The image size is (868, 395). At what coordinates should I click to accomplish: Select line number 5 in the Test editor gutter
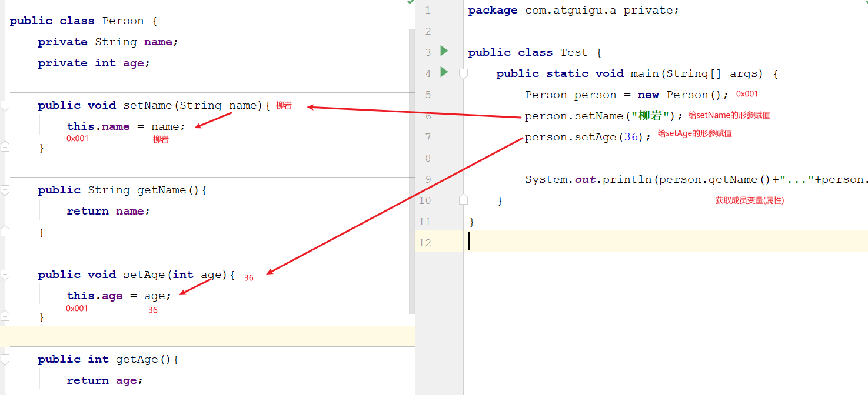coord(427,95)
